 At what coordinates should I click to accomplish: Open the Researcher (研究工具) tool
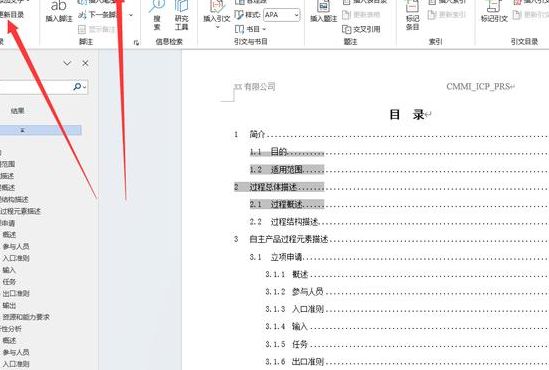[x=182, y=15]
